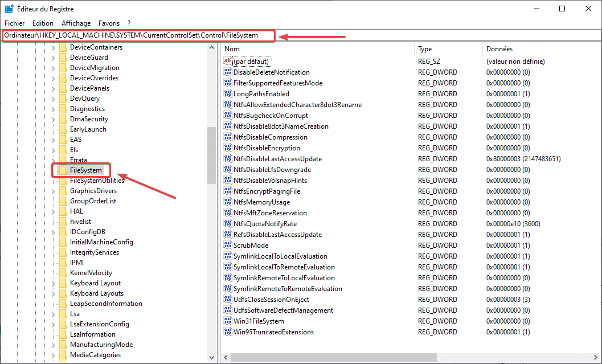
Task: Select the FileSystemUtilities key
Action: point(97,181)
